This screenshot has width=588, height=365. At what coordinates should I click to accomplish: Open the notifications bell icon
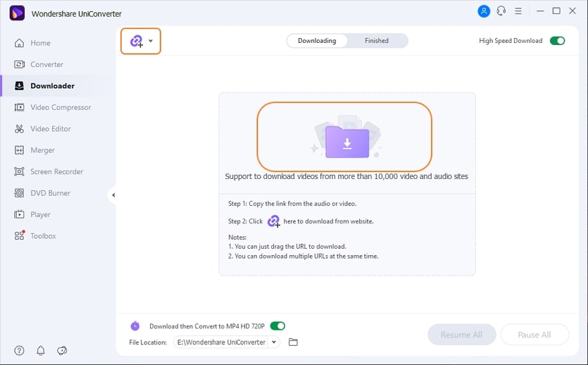coord(41,350)
